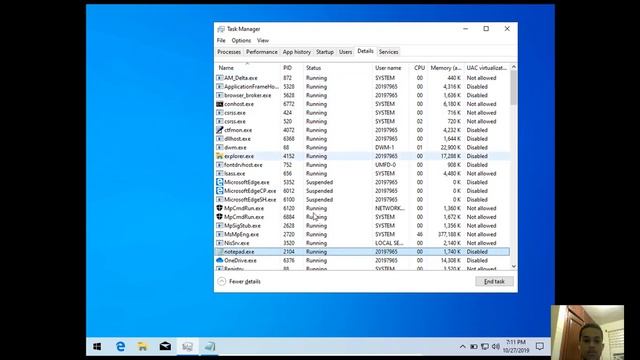Switch to the Startup tab
The height and width of the screenshot is (360, 640).
pyautogui.click(x=325, y=52)
